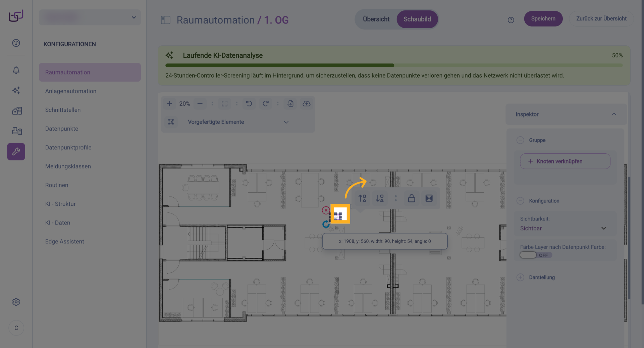This screenshot has height=348, width=644.
Task: Click the undo arrow icon
Action: pos(249,104)
